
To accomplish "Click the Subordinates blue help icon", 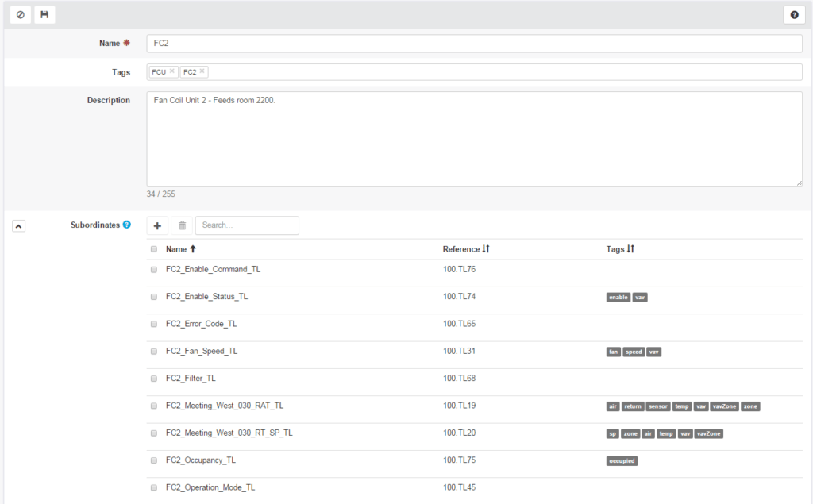I will (x=126, y=225).
